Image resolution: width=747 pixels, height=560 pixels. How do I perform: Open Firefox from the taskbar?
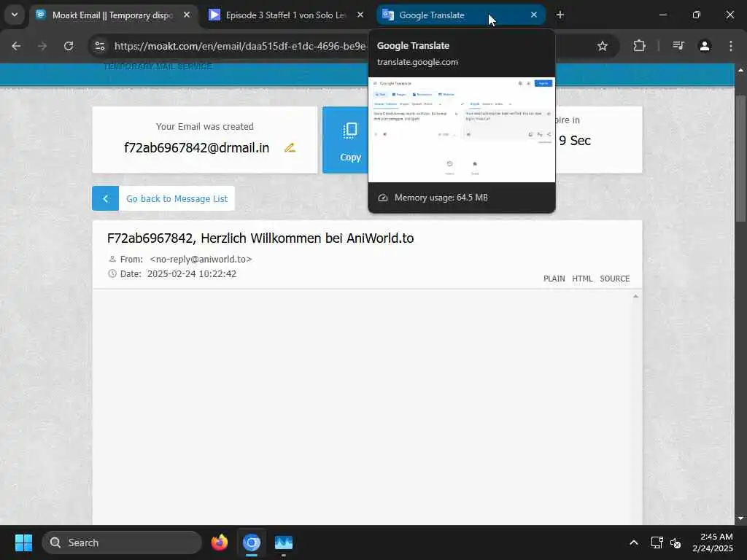click(219, 542)
